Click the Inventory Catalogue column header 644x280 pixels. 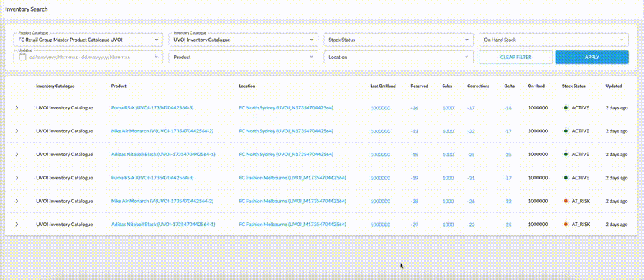pyautogui.click(x=55, y=86)
